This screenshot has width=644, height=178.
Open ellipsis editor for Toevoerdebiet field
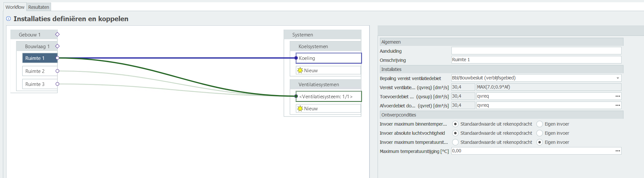tap(618, 96)
